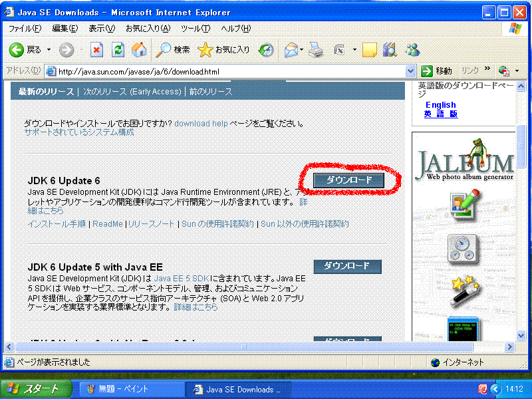The image size is (532, 399).
Task: Open サポートされているシステム構成 link
Action: point(79,132)
